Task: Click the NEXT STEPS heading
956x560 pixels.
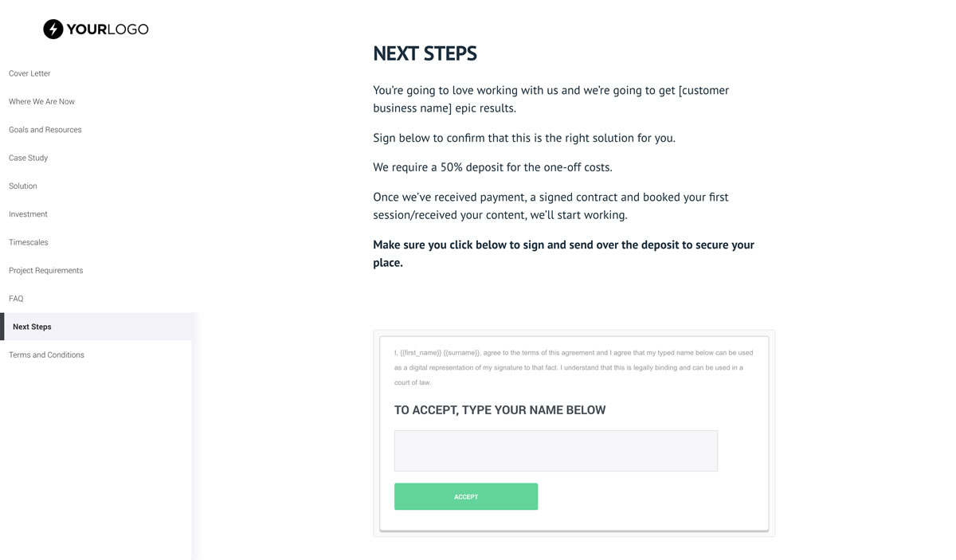Action: [x=425, y=53]
